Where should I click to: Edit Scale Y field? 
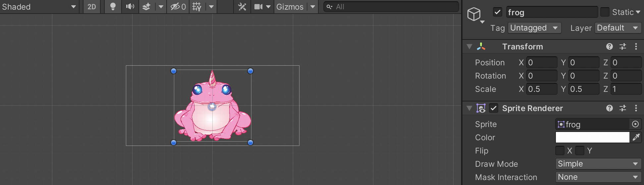click(x=584, y=89)
